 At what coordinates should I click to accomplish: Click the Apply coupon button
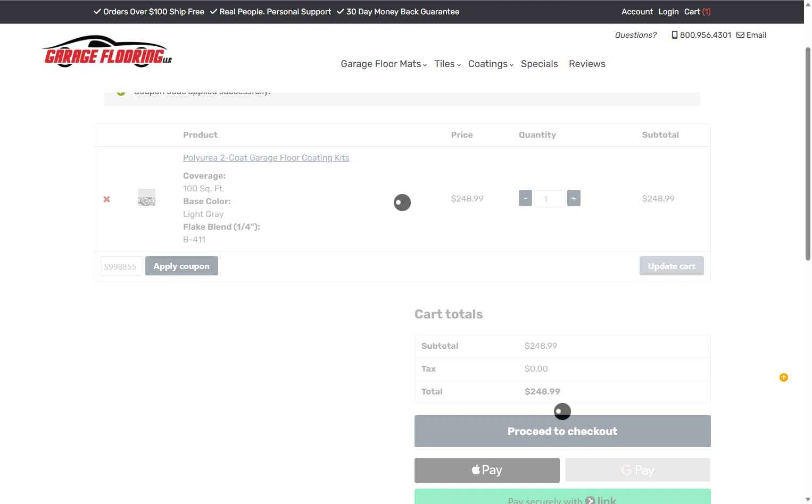181,266
